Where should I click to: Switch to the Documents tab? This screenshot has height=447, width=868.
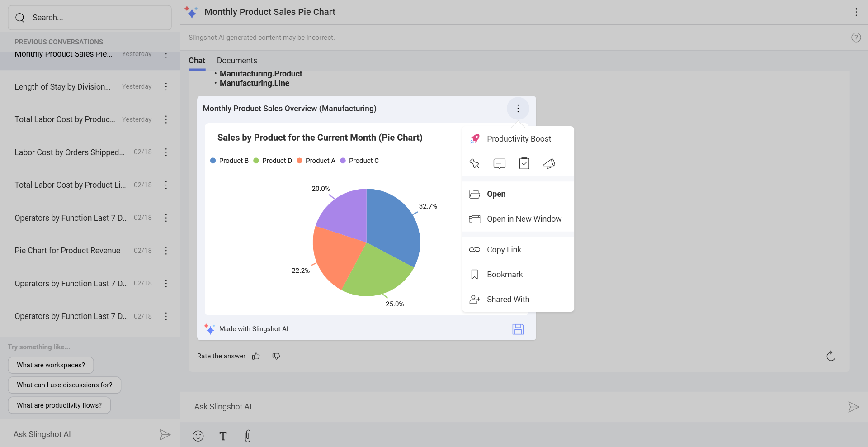click(237, 61)
